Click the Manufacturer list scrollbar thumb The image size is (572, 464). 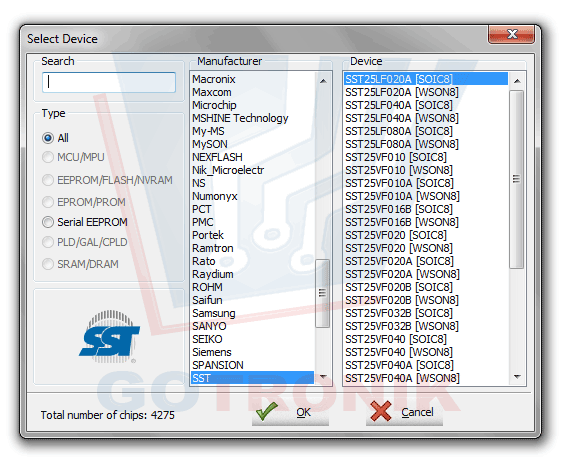click(x=322, y=293)
